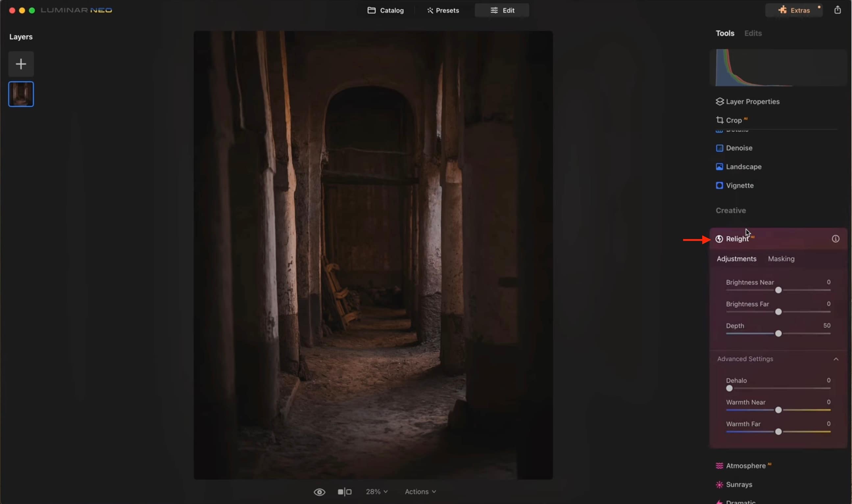Click the Relight info icon
This screenshot has height=504, width=852.
pyautogui.click(x=835, y=239)
